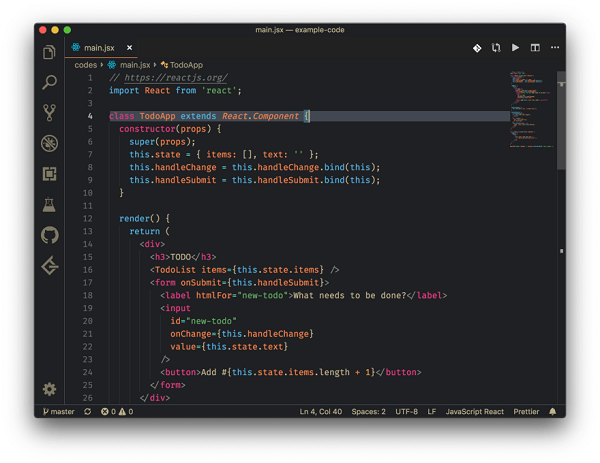
Task: Select the main.jsx editor tab
Action: [98, 48]
